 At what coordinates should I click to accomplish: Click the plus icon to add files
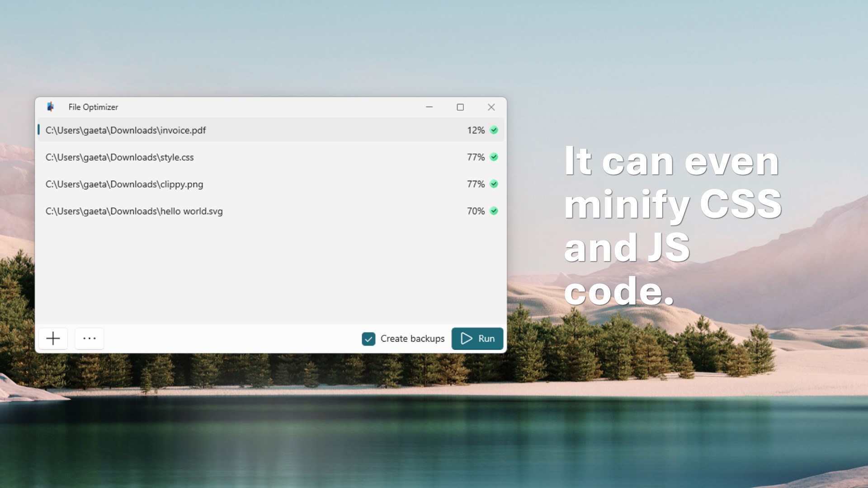(x=53, y=338)
